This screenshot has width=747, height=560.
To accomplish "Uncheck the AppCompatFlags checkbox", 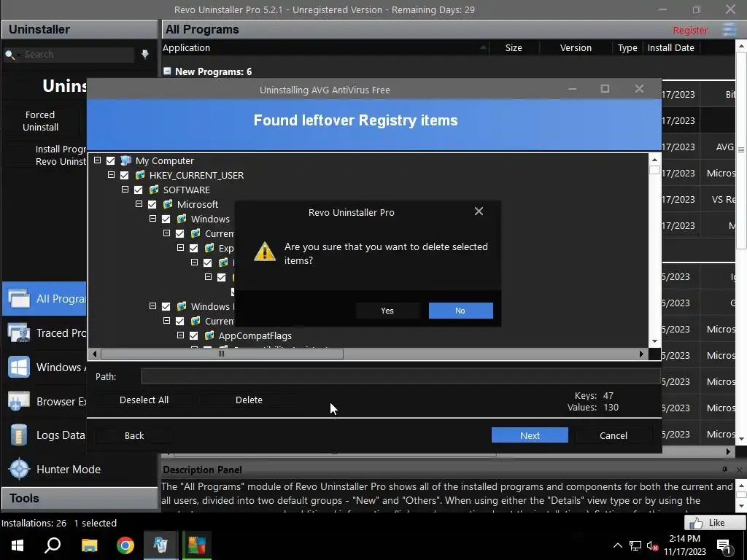I will (x=193, y=335).
